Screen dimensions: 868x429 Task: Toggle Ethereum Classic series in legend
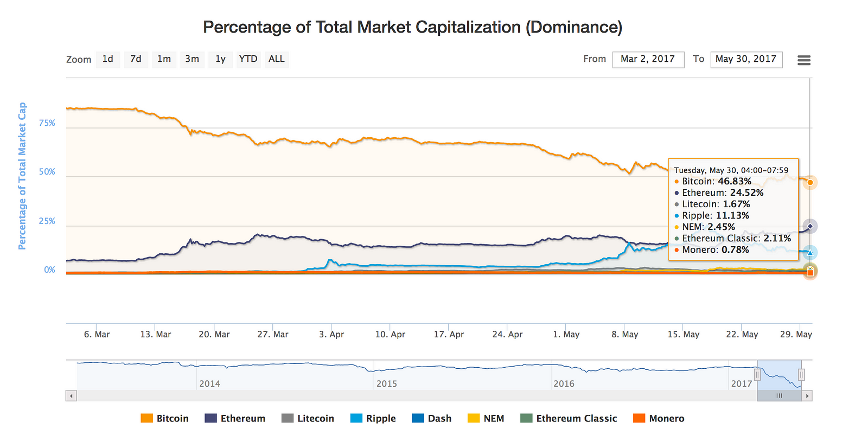click(569, 418)
